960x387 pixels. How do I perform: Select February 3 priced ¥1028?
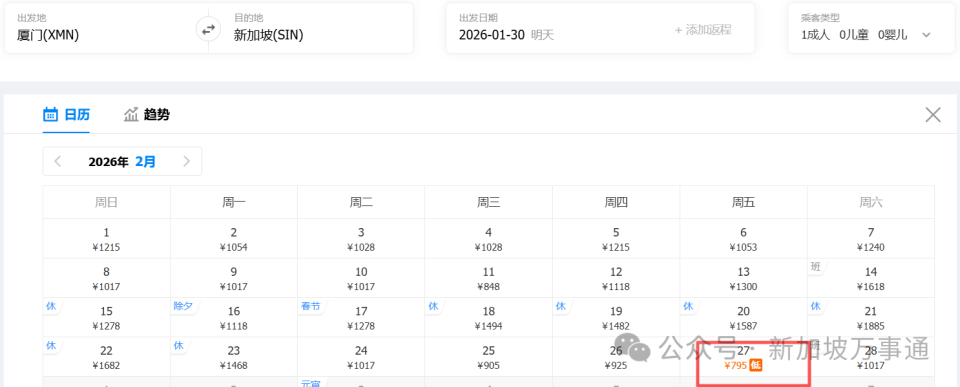[361, 239]
